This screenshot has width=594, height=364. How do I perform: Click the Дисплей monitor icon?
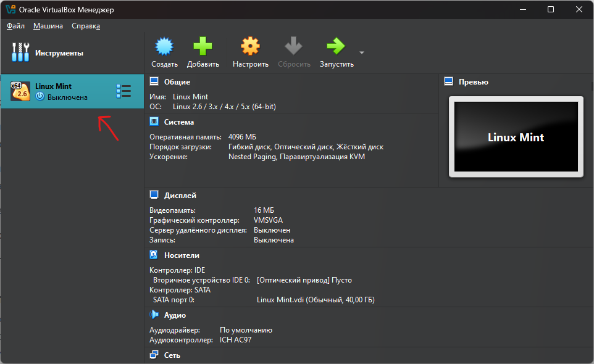pyautogui.click(x=154, y=195)
